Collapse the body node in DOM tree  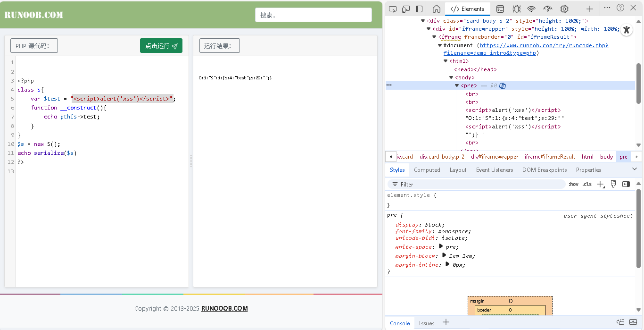tap(451, 77)
